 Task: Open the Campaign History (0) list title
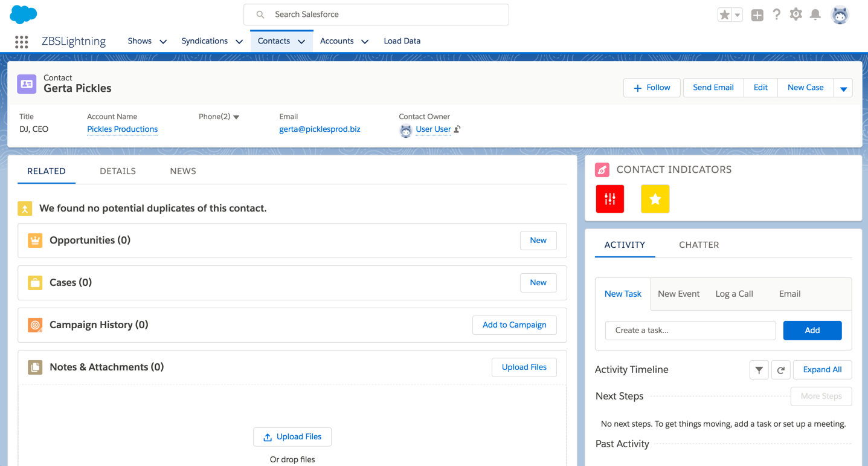click(99, 325)
